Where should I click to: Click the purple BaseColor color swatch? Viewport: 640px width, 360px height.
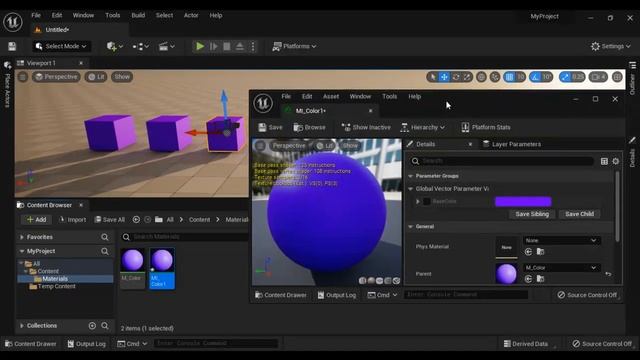(x=523, y=201)
